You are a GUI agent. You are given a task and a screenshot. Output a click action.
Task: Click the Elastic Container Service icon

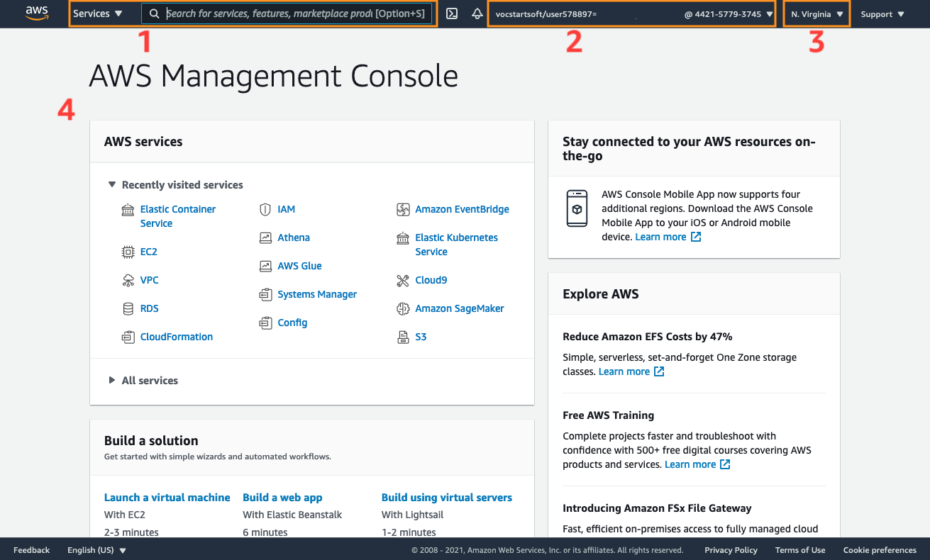click(x=128, y=210)
